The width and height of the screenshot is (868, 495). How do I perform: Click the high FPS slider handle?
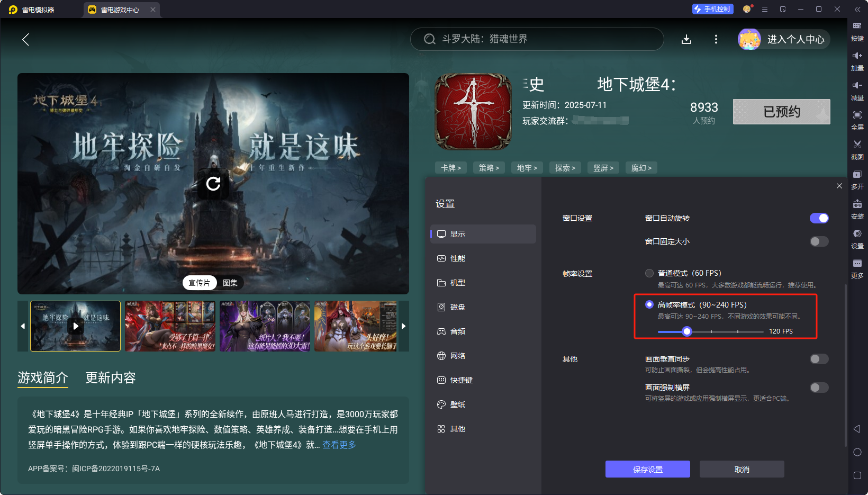tap(687, 331)
